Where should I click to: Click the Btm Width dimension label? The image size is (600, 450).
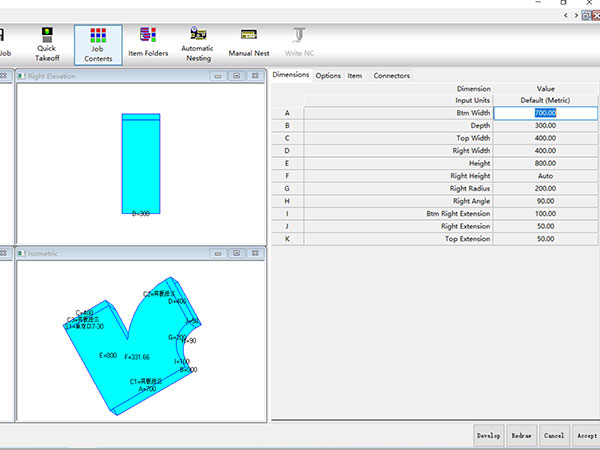pos(473,113)
